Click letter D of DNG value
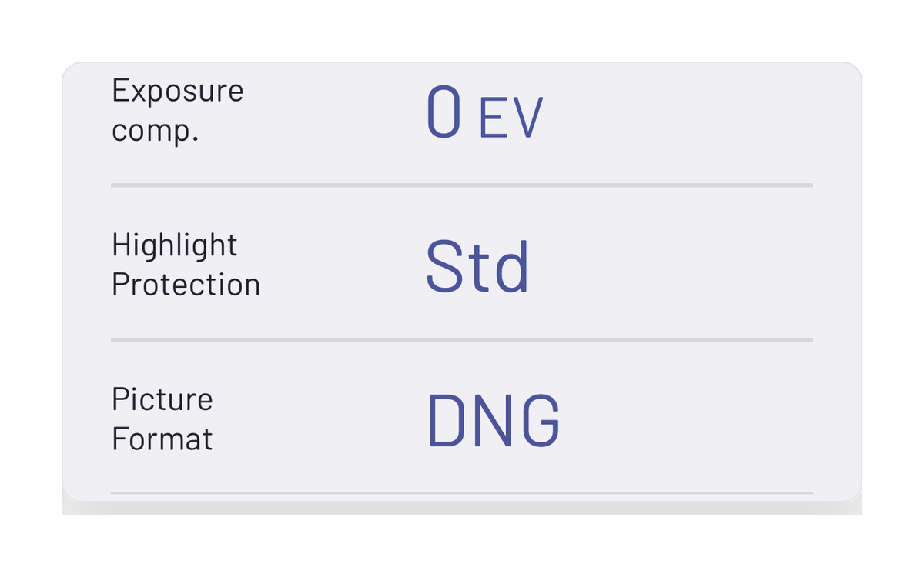Image resolution: width=924 pixels, height=564 pixels. click(x=444, y=420)
